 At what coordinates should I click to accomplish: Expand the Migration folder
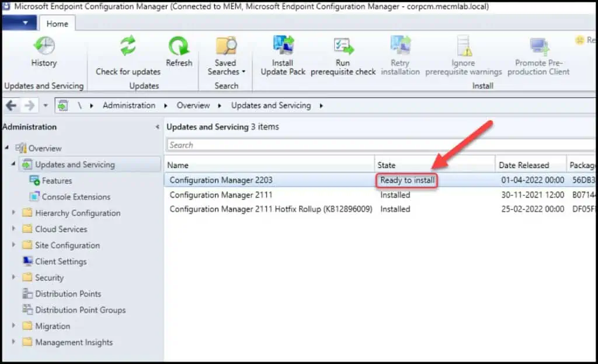click(13, 325)
